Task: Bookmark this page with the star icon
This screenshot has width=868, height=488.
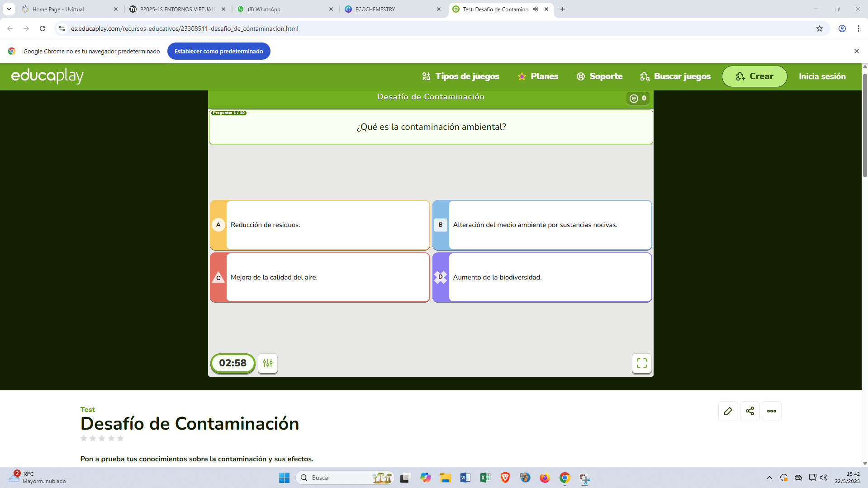Action: click(x=819, y=28)
